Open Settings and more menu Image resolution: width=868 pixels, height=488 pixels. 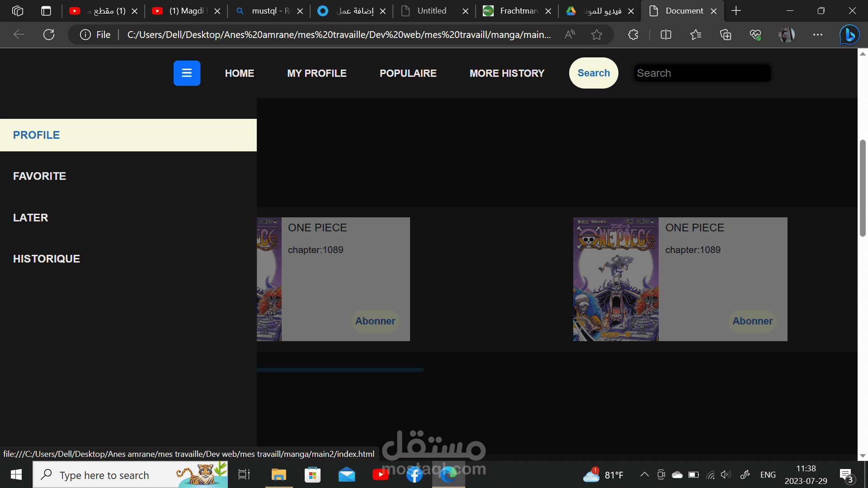pyautogui.click(x=818, y=35)
